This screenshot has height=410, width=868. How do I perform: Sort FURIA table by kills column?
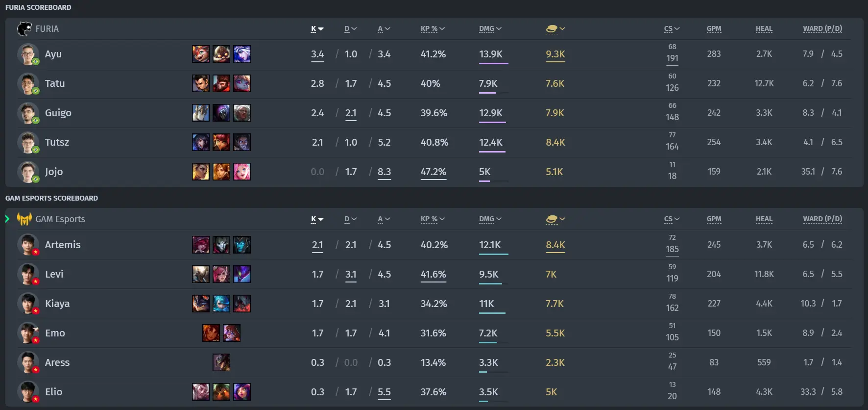point(317,29)
